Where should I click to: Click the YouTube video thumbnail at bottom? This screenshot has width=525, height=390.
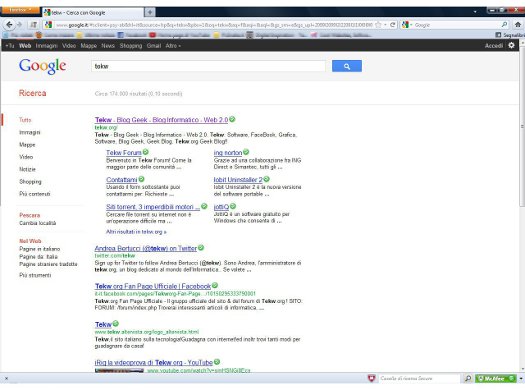[x=119, y=370]
